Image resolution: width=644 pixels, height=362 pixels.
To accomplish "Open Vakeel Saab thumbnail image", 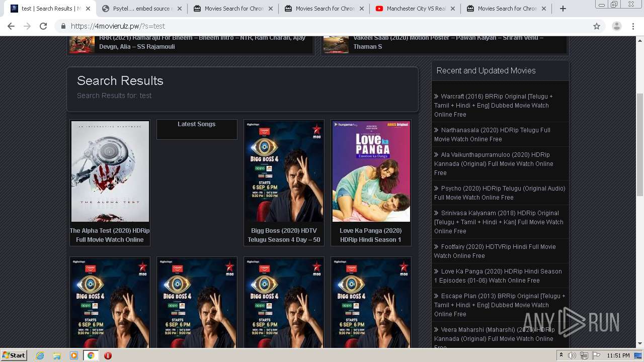I will coord(336,44).
